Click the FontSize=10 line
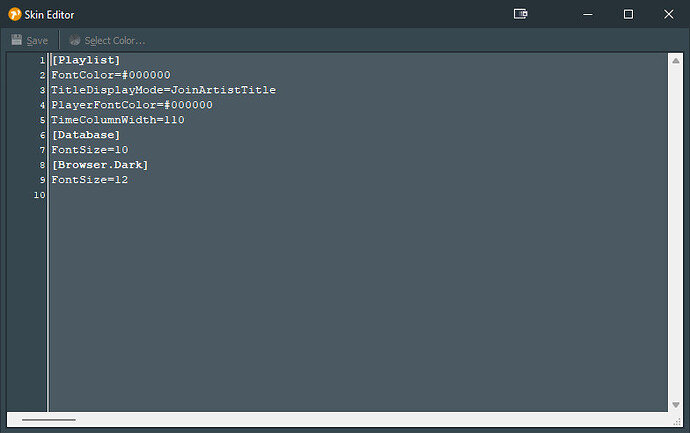This screenshot has width=690, height=433. point(90,150)
